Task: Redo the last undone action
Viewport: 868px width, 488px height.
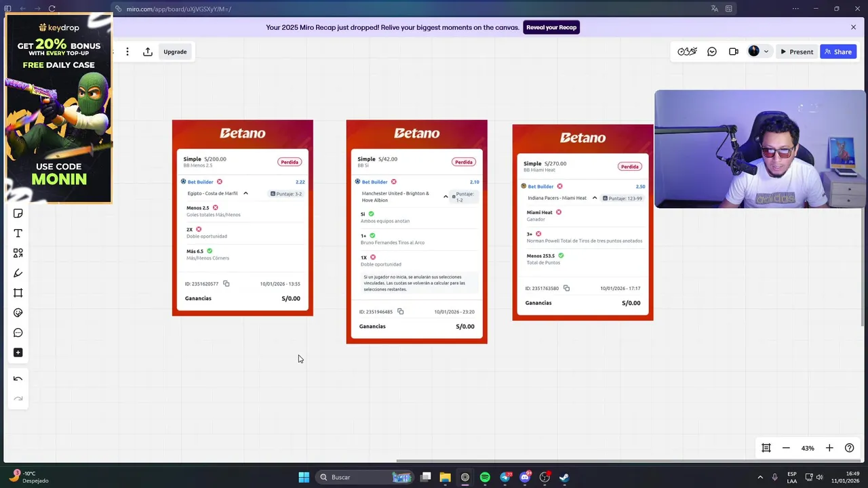Action: [x=18, y=399]
